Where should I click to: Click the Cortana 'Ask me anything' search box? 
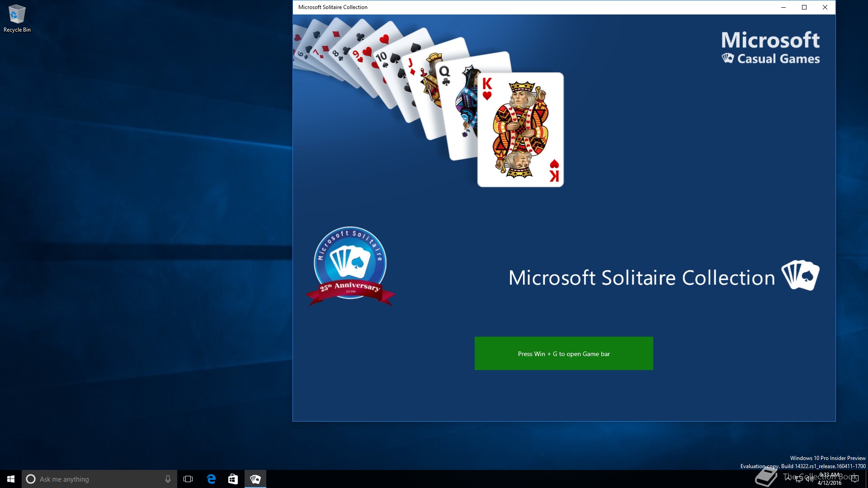(99, 479)
